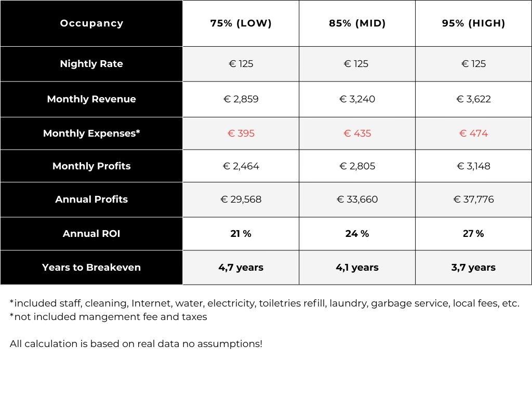The image size is (532, 399).
Task: Click the € 3,622 monthly revenue cell
Action: [x=473, y=99]
